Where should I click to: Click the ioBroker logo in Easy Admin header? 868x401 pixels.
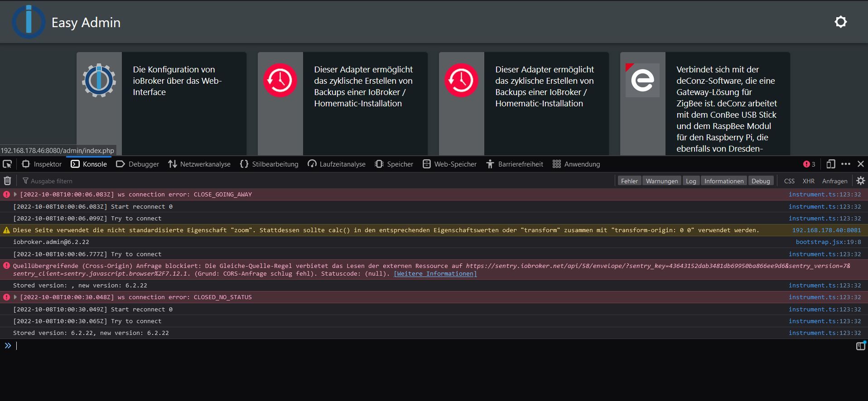[29, 22]
